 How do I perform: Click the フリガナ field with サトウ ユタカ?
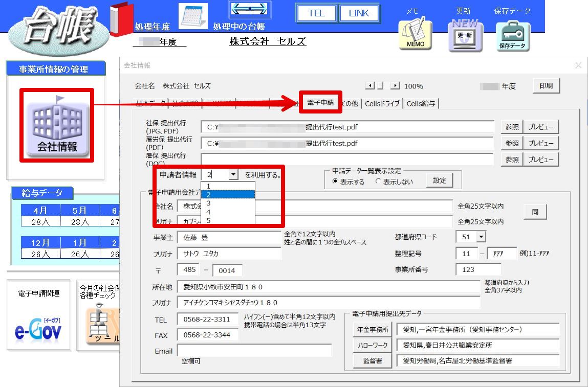click(229, 254)
